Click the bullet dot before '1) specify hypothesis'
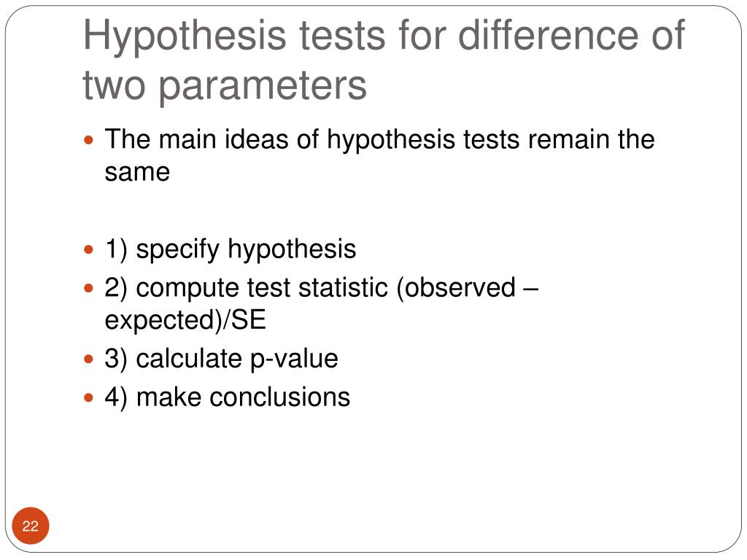This screenshot has width=747, height=560. click(x=88, y=249)
